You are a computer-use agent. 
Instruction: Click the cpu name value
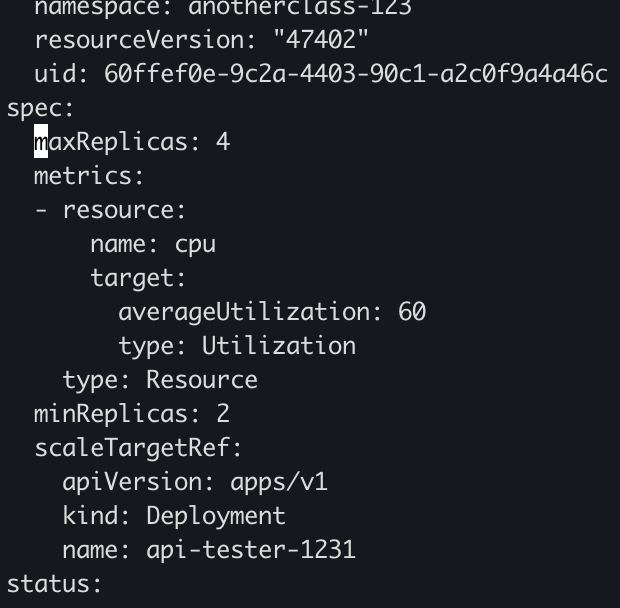tap(195, 244)
